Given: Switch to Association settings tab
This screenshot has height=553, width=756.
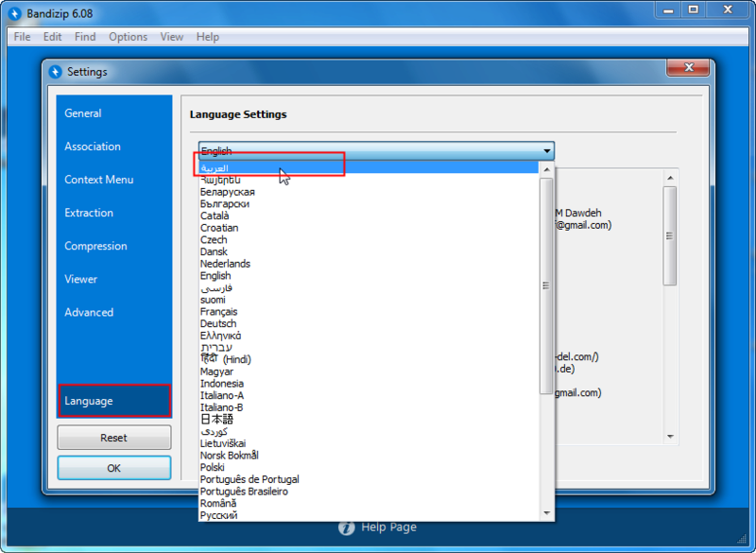Looking at the screenshot, I should click(x=114, y=147).
